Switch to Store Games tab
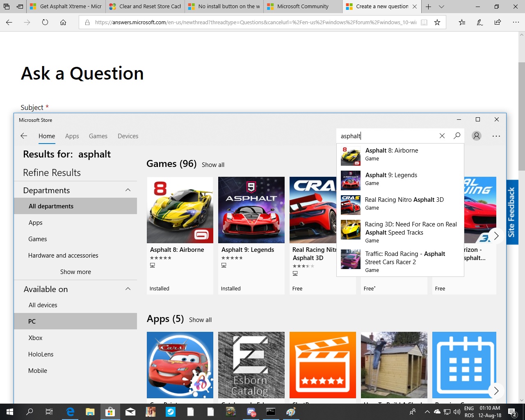This screenshot has height=420, width=525. pyautogui.click(x=98, y=136)
